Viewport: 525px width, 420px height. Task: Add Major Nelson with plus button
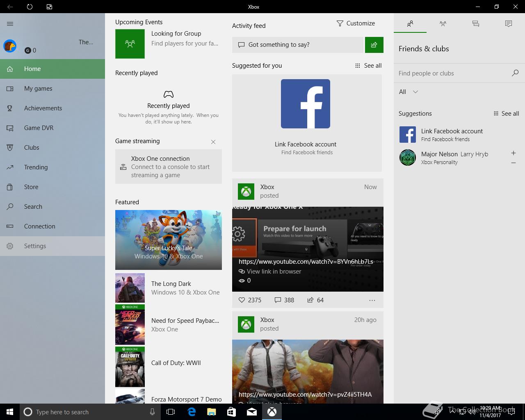click(x=514, y=153)
